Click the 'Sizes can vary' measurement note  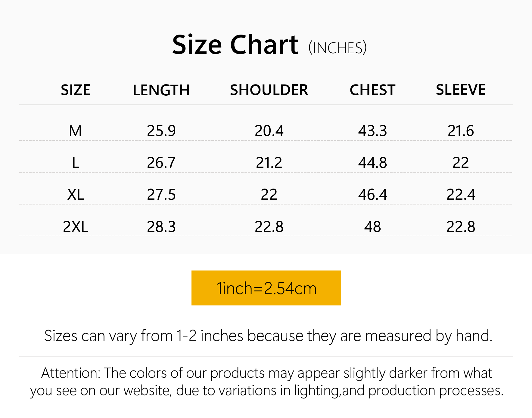point(268,336)
